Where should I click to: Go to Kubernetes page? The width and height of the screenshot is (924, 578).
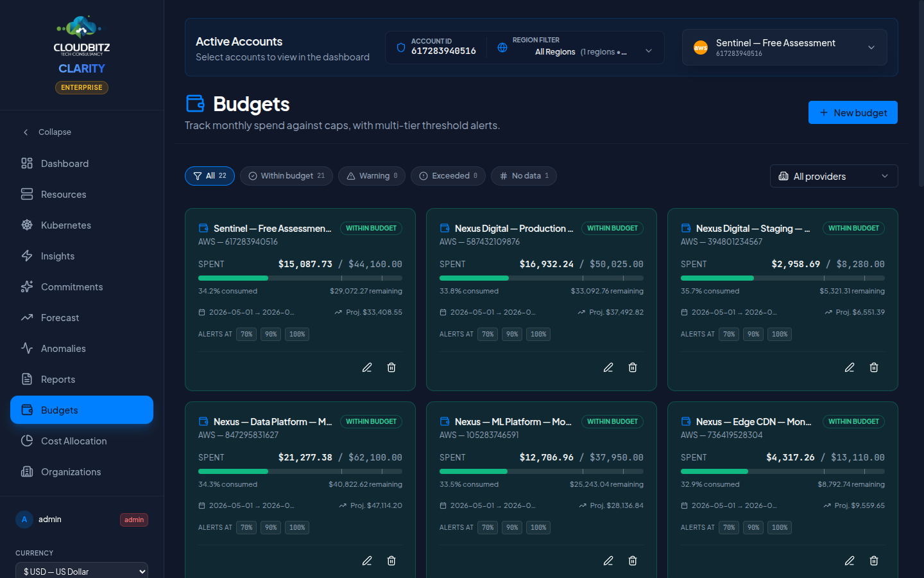coord(81,225)
